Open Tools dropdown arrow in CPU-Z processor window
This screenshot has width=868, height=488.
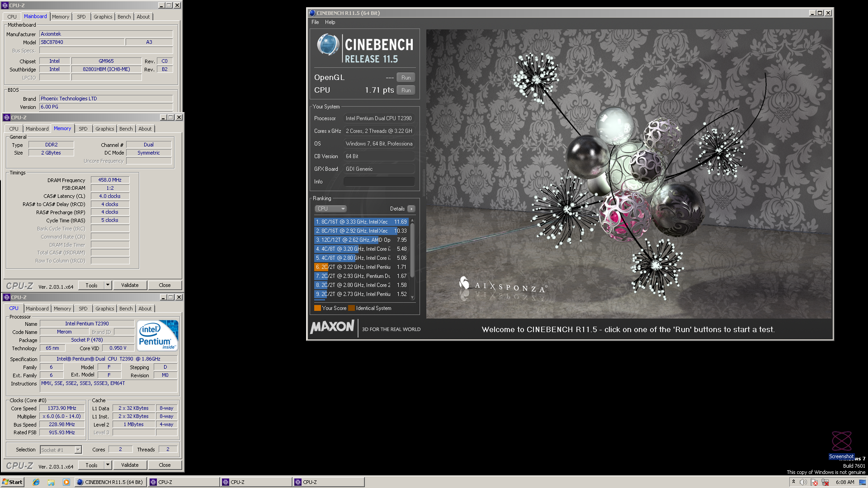click(x=108, y=465)
